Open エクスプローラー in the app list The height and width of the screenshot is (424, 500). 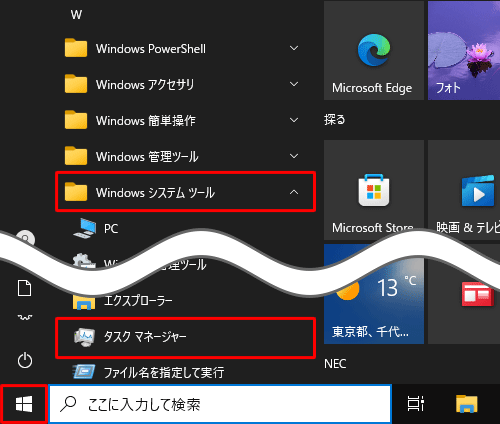pyautogui.click(x=185, y=301)
